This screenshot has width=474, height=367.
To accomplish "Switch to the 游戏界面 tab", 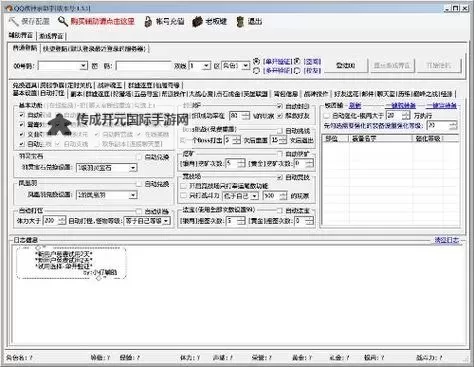I will 51,36.
